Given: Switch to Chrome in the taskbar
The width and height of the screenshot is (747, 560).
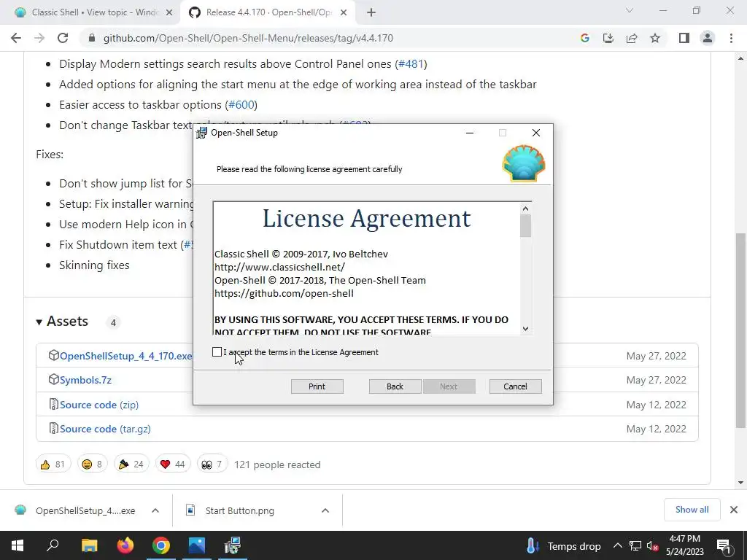Looking at the screenshot, I should coord(161,545).
